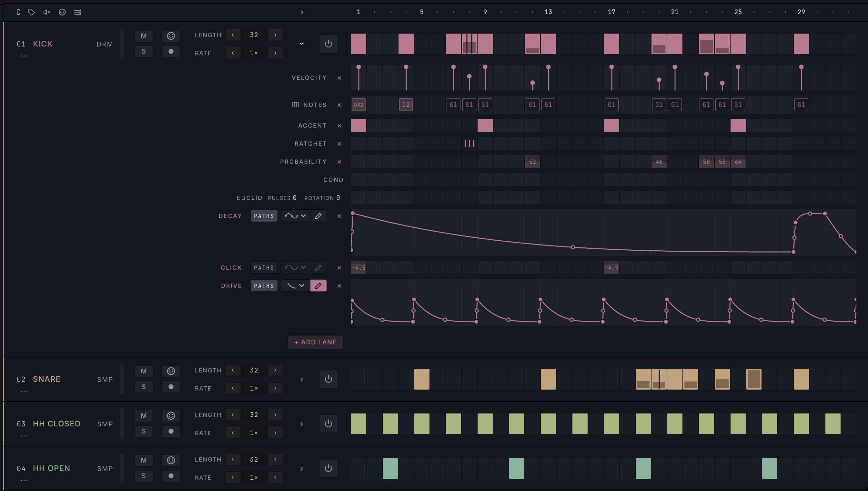The width and height of the screenshot is (868, 491).
Task: Solo the HH CLOSED track
Action: click(x=144, y=431)
